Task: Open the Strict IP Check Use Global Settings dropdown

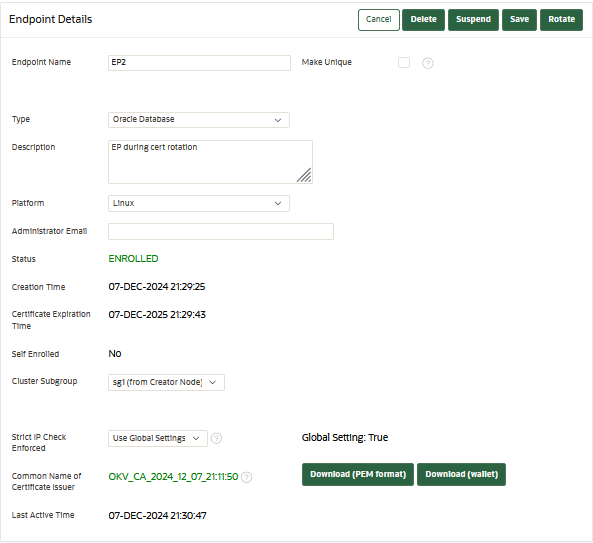Action: [158, 438]
